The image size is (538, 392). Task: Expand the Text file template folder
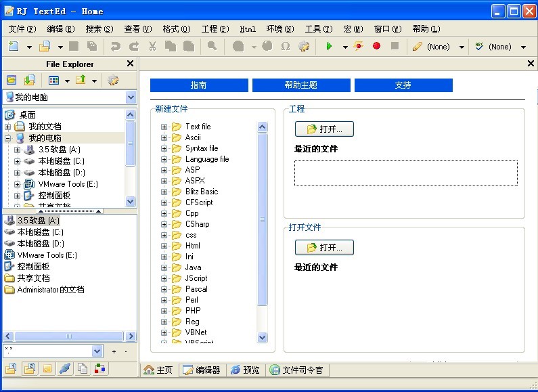(164, 127)
